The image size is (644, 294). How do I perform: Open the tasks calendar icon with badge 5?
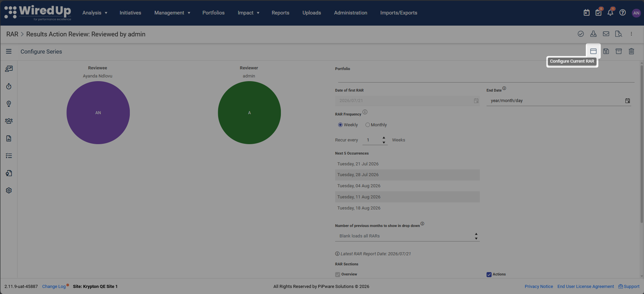point(598,13)
